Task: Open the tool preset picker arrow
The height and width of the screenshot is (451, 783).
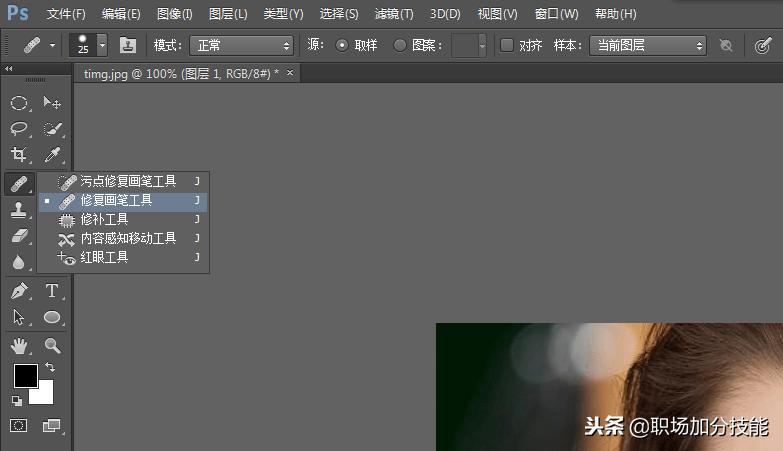Action: pos(52,45)
